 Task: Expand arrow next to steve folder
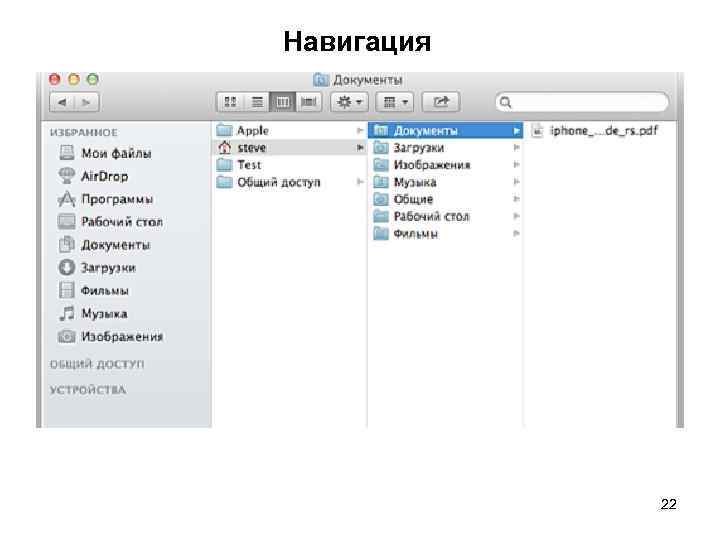(360, 148)
